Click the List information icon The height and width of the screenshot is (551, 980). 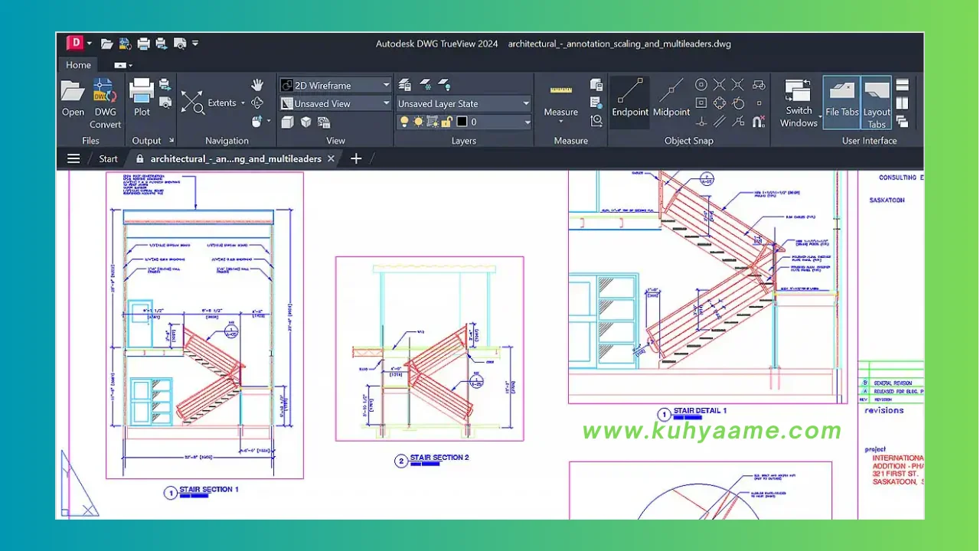[x=596, y=103]
